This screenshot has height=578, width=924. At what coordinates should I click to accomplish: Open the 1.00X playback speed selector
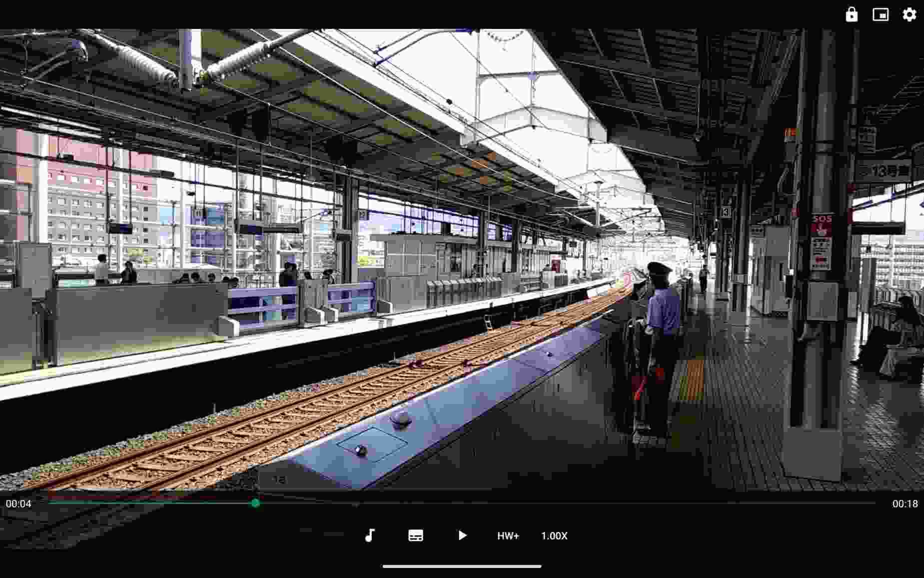[x=554, y=535]
